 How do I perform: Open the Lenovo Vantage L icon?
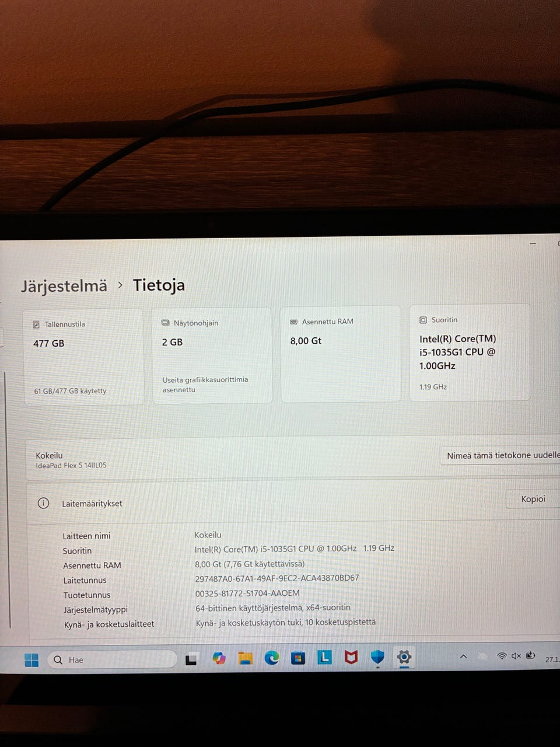point(324,658)
